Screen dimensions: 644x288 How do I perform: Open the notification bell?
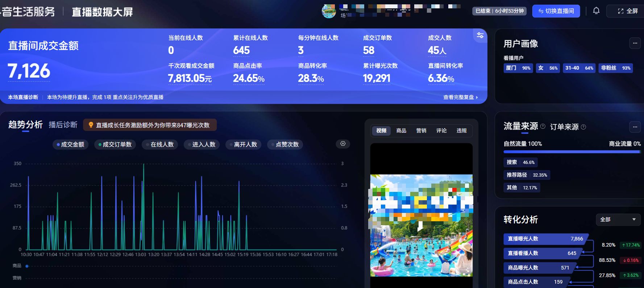(596, 11)
